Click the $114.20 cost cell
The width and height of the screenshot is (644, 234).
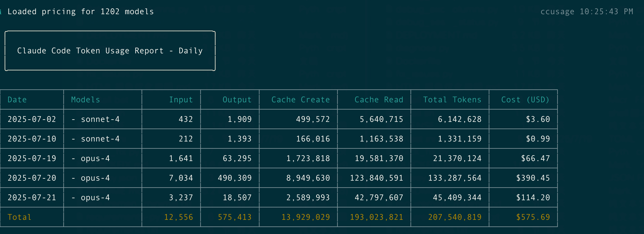click(533, 198)
